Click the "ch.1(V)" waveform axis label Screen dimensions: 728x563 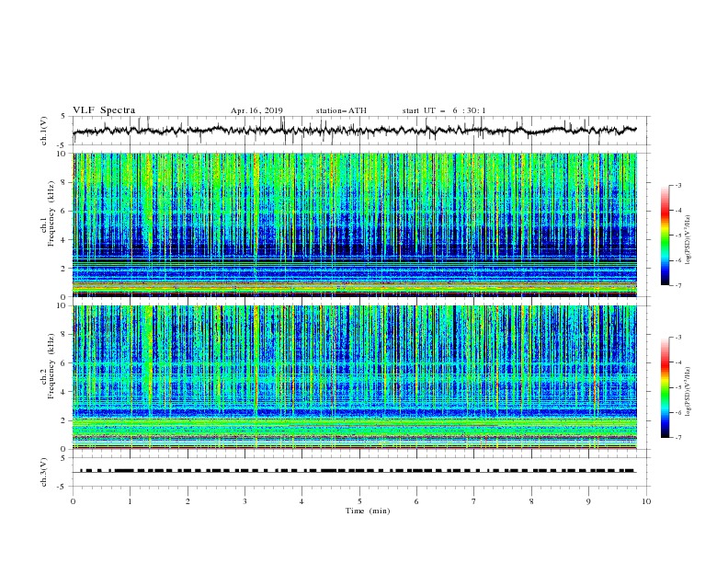pos(44,131)
